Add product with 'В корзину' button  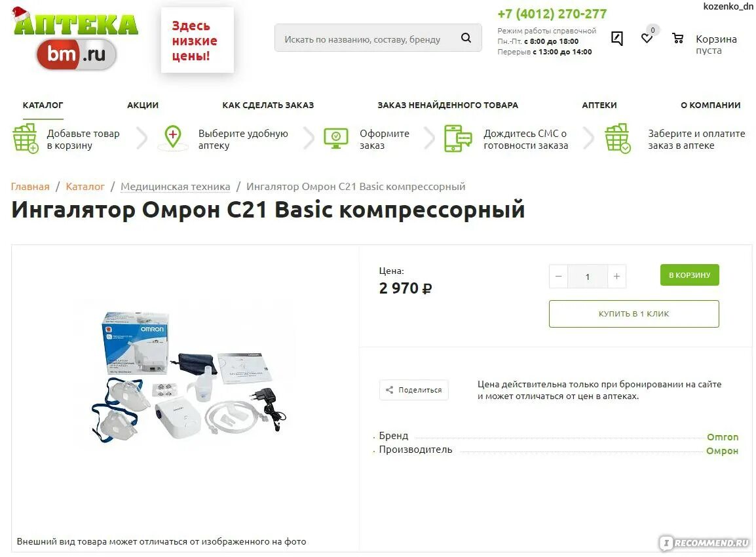[x=689, y=275]
